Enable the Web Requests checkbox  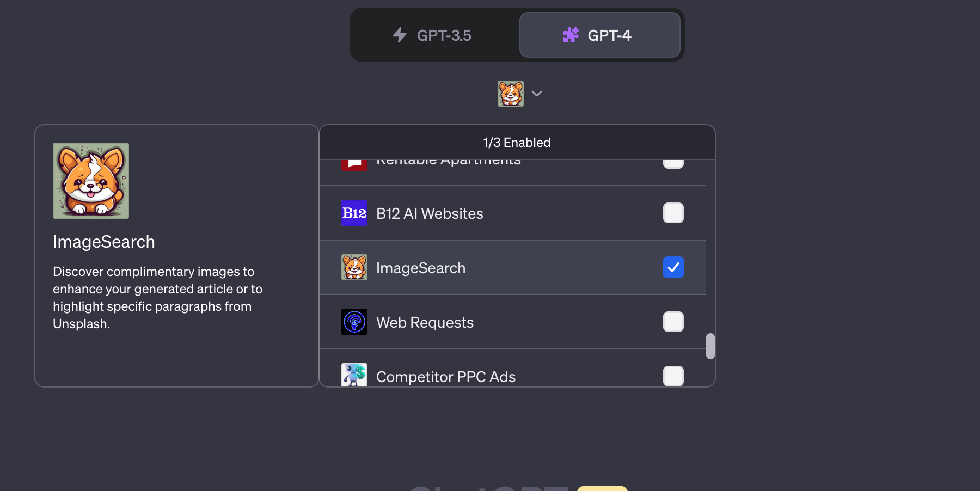coord(673,322)
